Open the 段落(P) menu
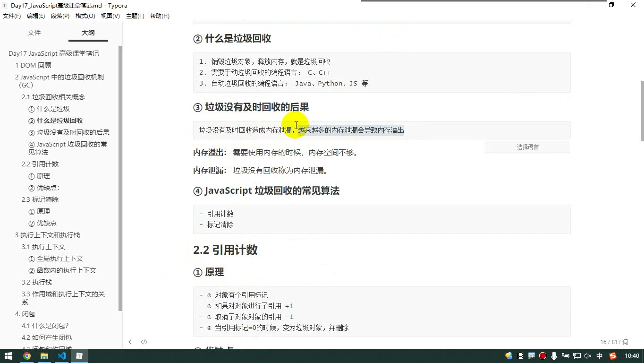The width and height of the screenshot is (644, 363). 60,16
